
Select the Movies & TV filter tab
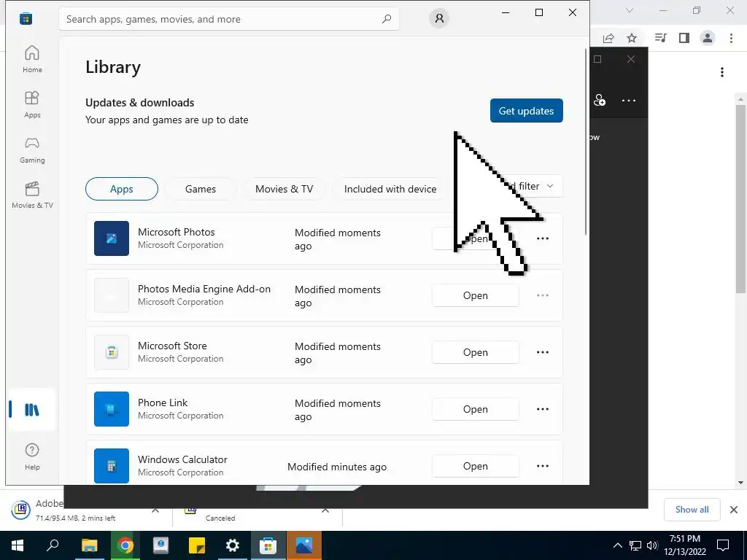(284, 189)
